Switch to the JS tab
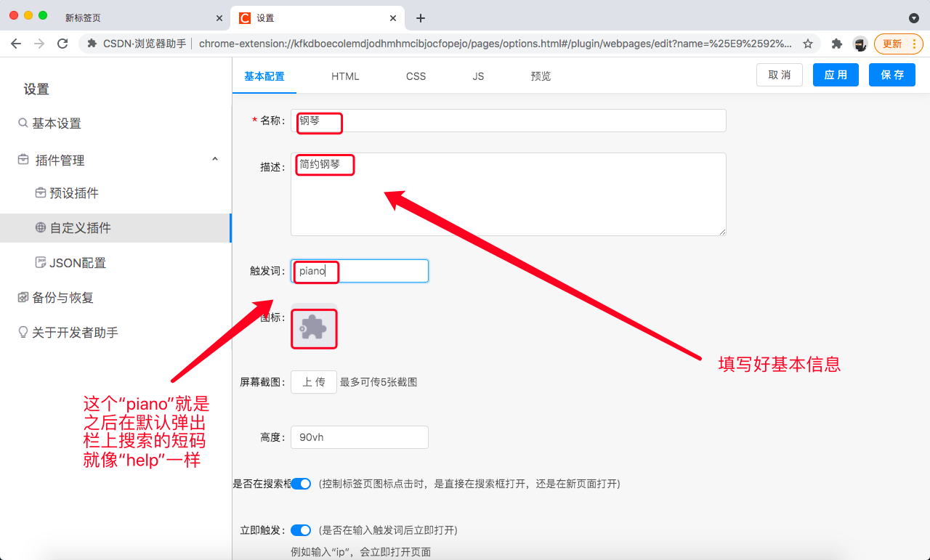Screen dimensions: 930x560 click(478, 76)
